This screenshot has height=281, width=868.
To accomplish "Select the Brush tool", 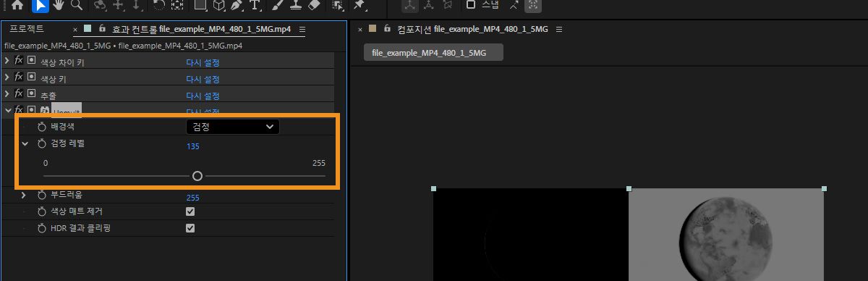I will [278, 5].
